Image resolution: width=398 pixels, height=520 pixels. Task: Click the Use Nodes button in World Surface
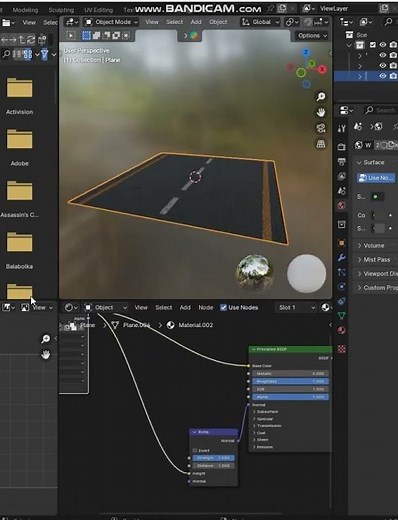pos(376,178)
